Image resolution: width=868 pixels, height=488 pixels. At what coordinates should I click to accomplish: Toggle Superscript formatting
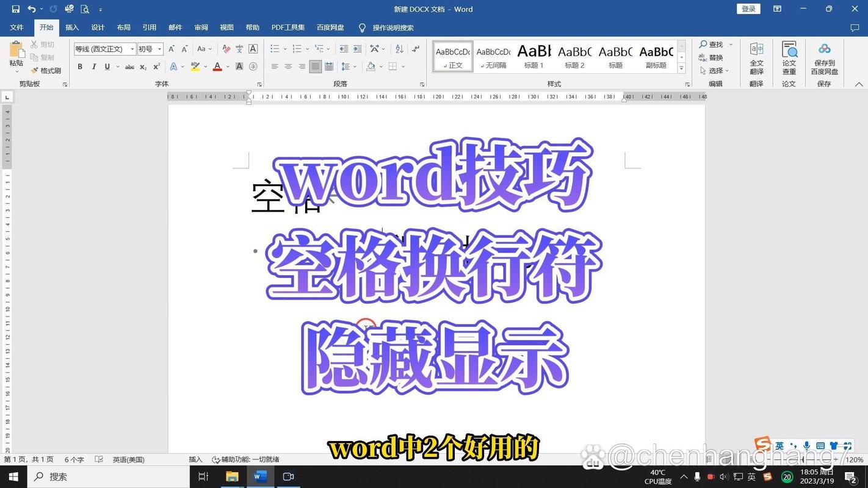coord(157,66)
